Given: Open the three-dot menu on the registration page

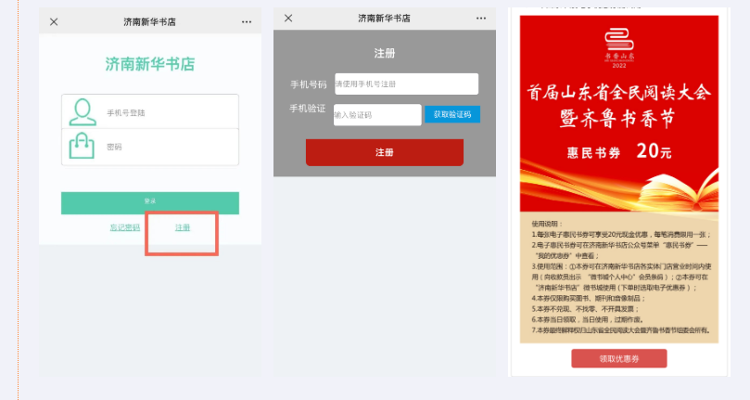Looking at the screenshot, I should [x=481, y=18].
